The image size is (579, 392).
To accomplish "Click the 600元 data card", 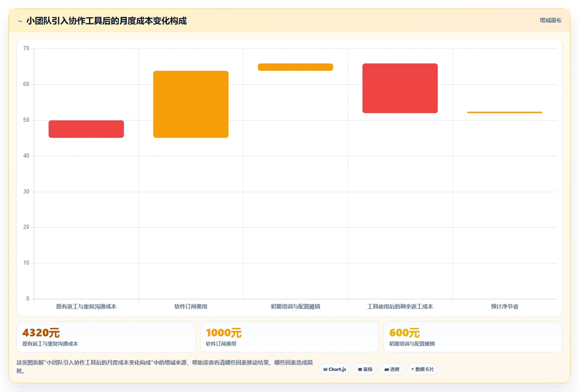I will [473, 337].
